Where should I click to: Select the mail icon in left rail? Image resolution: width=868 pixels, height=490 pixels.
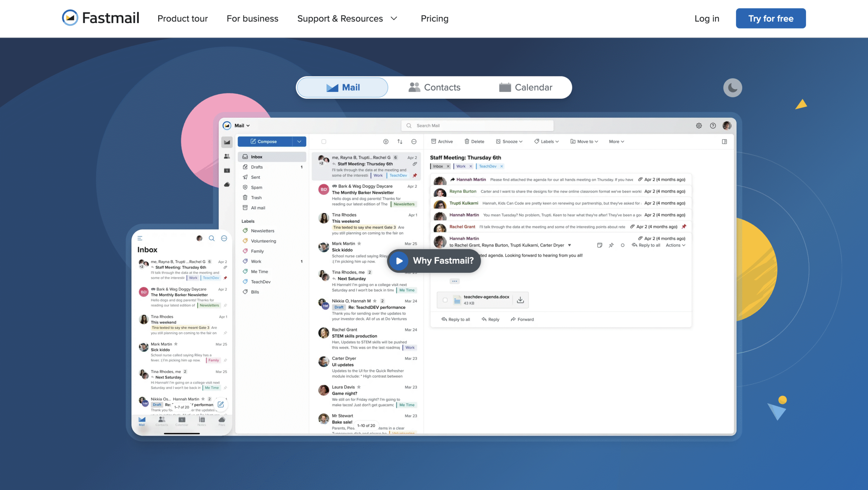point(227,142)
